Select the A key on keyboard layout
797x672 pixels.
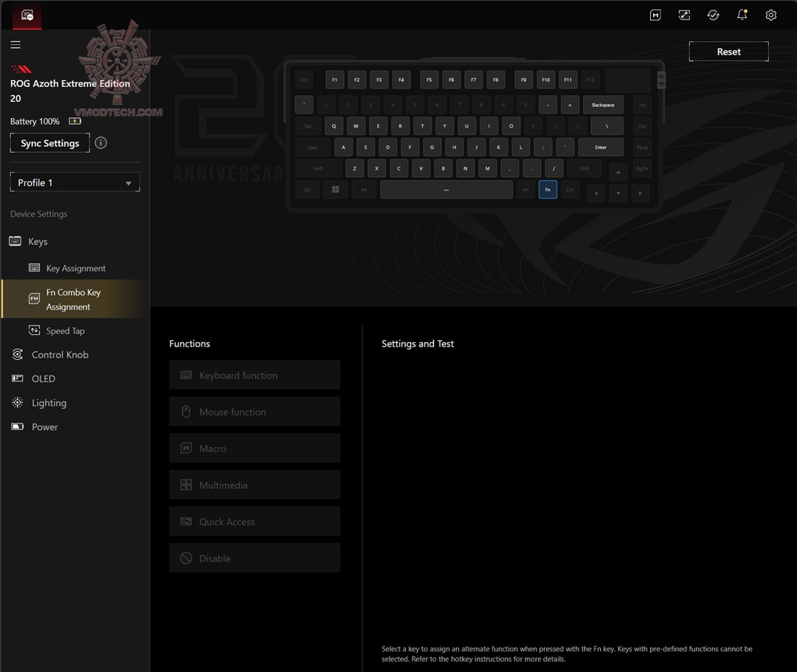[x=343, y=148]
